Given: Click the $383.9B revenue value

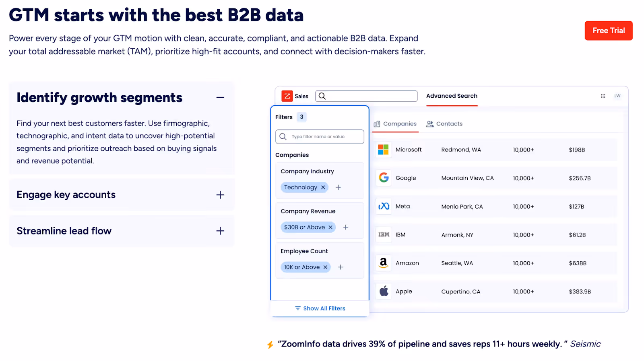Looking at the screenshot, I should tap(580, 291).
